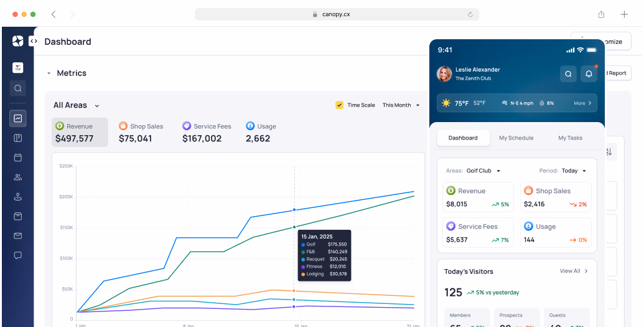Open the calendar icon in sidebar
Viewport: 644px width, 327px height.
[17, 158]
